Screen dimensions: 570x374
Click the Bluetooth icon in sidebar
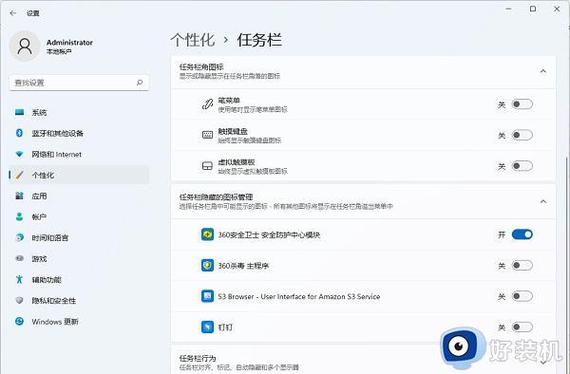tap(20, 133)
